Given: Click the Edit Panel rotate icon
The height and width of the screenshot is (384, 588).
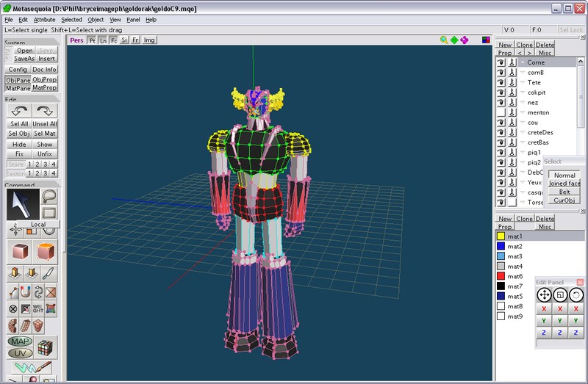Looking at the screenshot, I should coord(576,295).
